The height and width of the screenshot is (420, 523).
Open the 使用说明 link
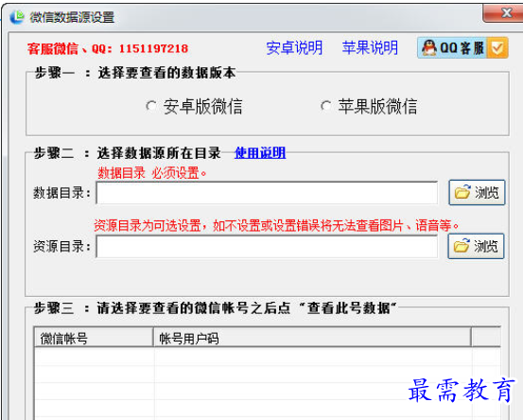(260, 153)
